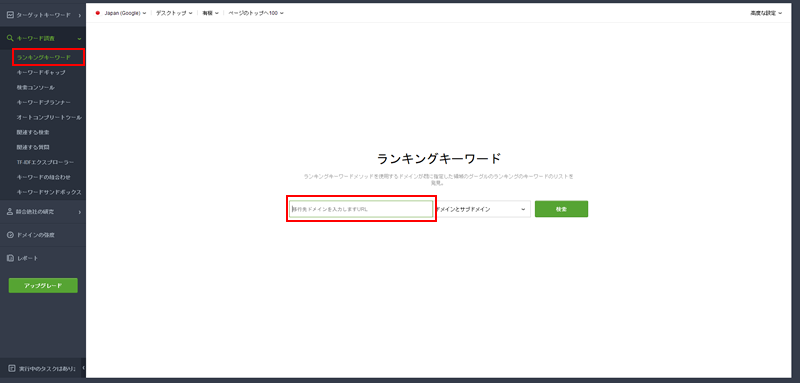
Task: Click the ランキングキーワード page heading
Action: [x=439, y=158]
